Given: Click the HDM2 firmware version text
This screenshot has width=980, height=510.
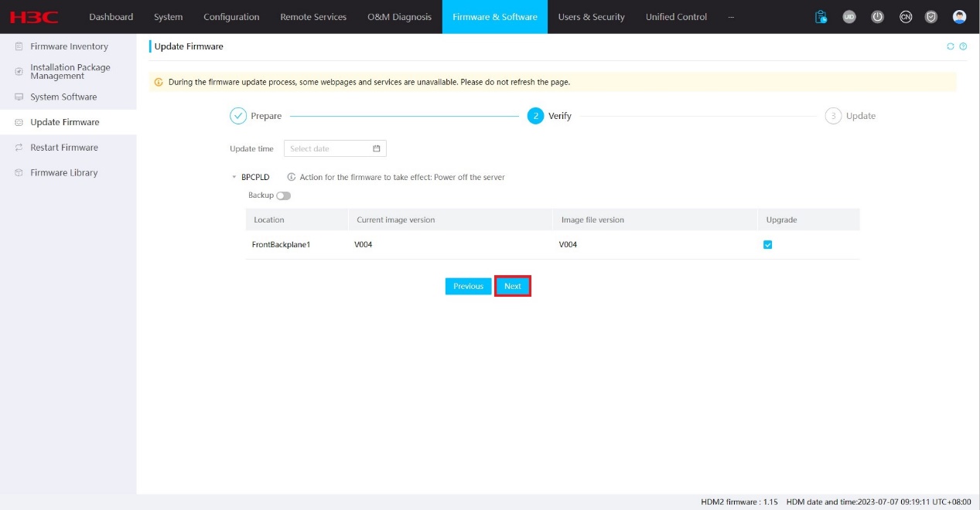Looking at the screenshot, I should (x=739, y=502).
